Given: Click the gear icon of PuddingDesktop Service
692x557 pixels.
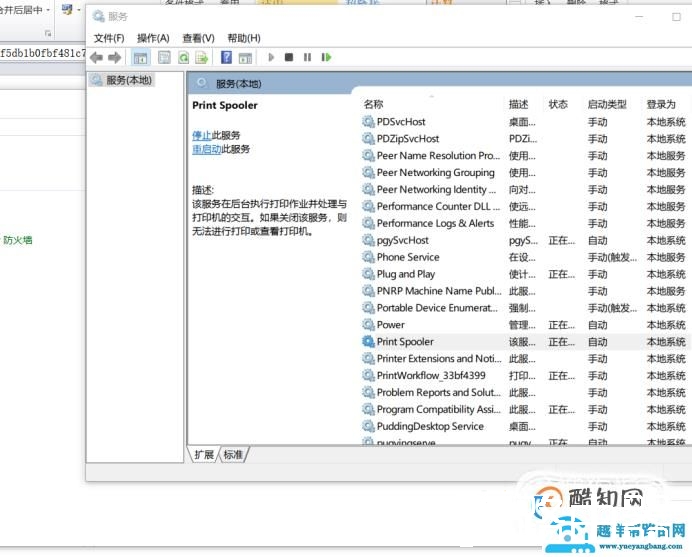Looking at the screenshot, I should pyautogui.click(x=368, y=426).
